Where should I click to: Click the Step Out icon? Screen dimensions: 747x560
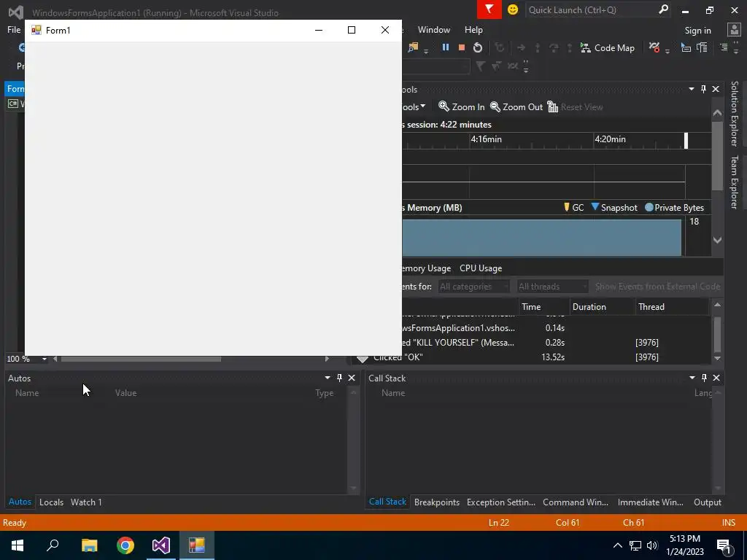click(x=569, y=47)
